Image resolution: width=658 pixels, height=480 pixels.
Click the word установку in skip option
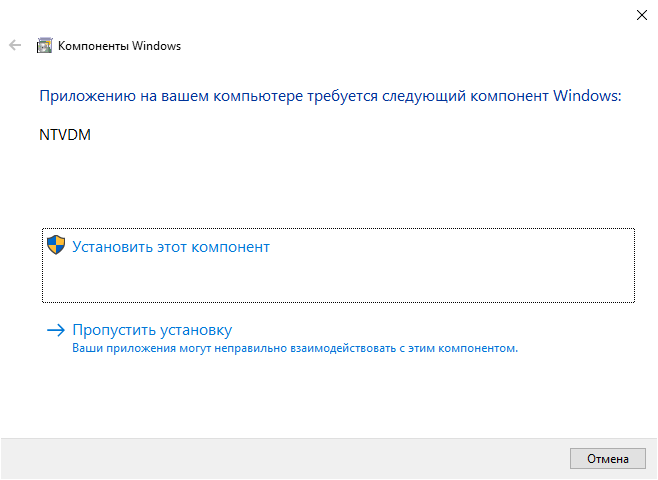(196, 331)
